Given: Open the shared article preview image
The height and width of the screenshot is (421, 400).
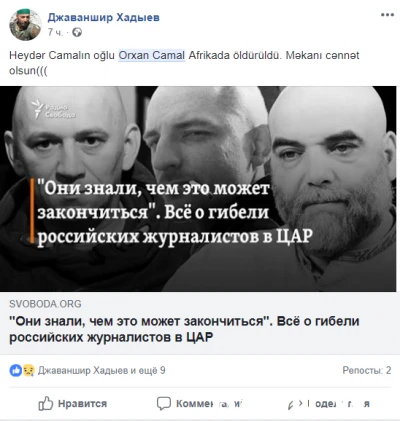Looking at the screenshot, I should 200,189.
